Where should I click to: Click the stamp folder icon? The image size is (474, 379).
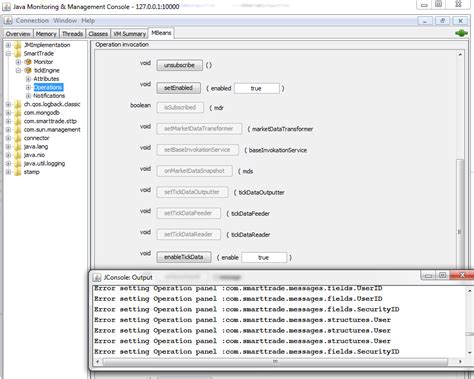pos(18,172)
